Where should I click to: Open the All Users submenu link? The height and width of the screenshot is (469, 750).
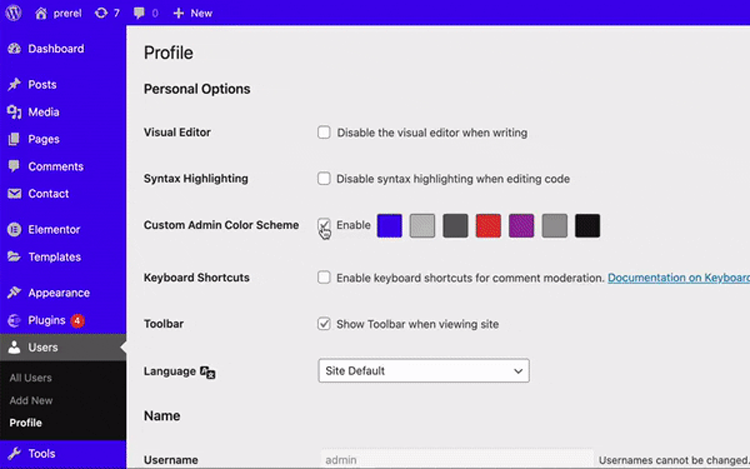(x=31, y=378)
